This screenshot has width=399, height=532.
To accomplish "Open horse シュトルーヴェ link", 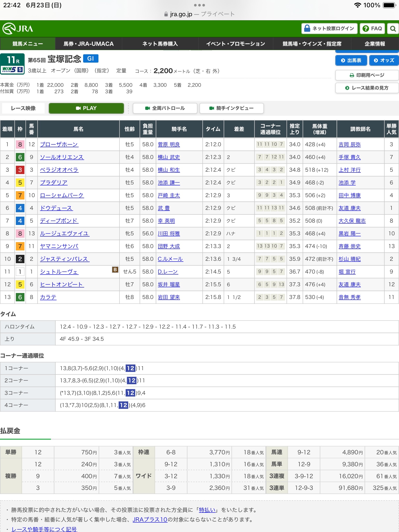I will tap(59, 272).
